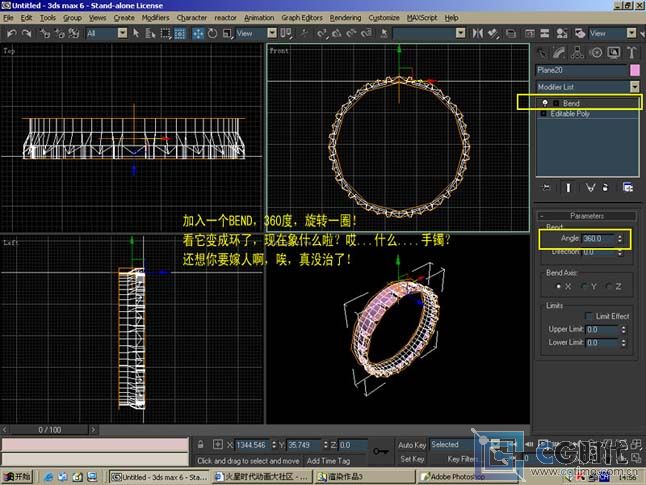
Task: Open the Graph Editors menu
Action: coord(302,18)
